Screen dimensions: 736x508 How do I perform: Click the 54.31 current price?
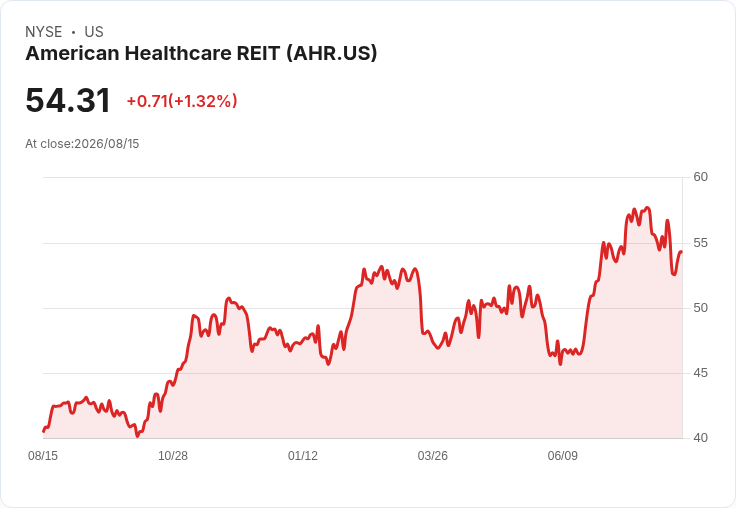tap(68, 100)
